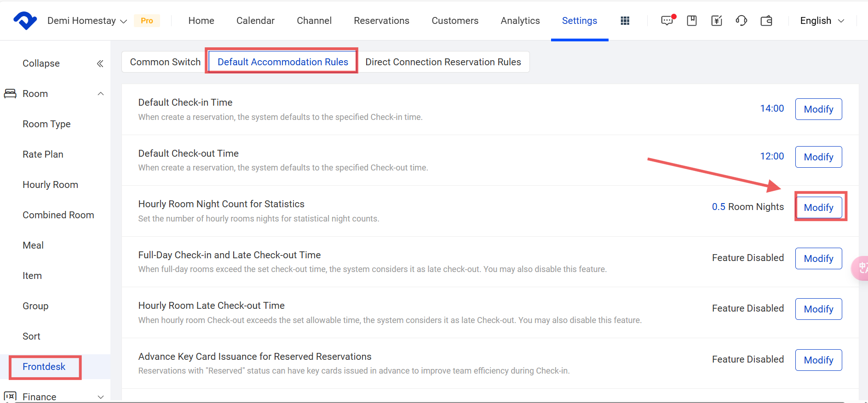
Task: Modify Advance Key Card Issuance setting
Action: [x=818, y=360]
